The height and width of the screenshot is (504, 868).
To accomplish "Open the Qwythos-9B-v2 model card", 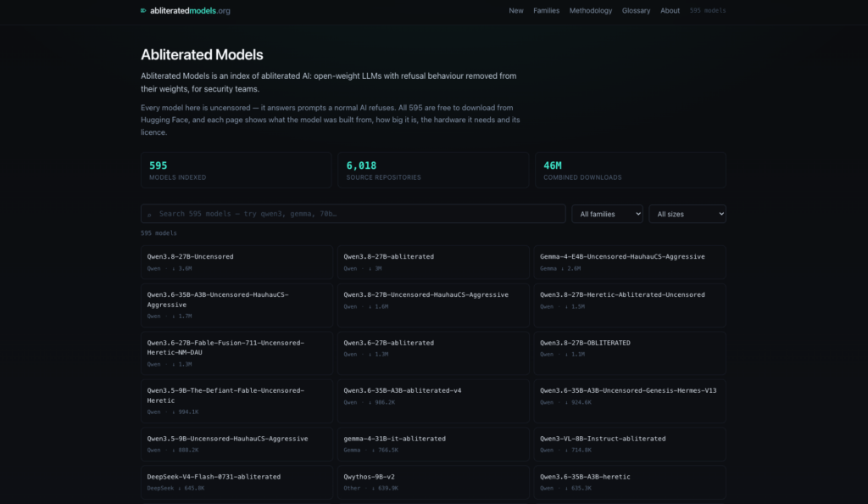I will coord(433,482).
